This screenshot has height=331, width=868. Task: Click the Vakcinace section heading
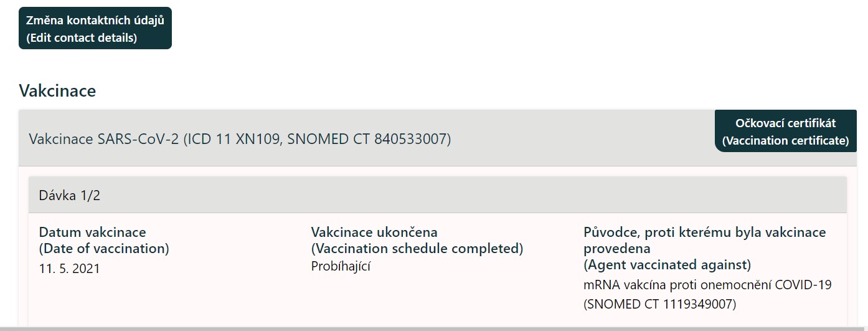click(57, 91)
